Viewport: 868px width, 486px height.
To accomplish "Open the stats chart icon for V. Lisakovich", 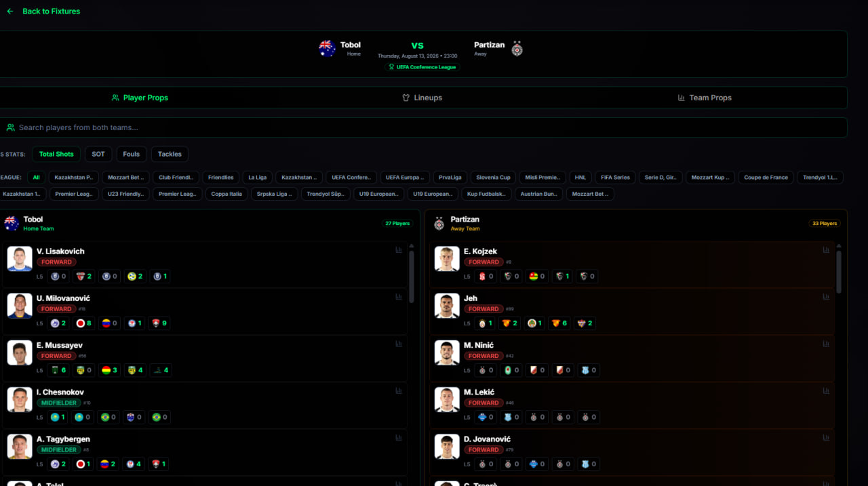I will coord(399,249).
